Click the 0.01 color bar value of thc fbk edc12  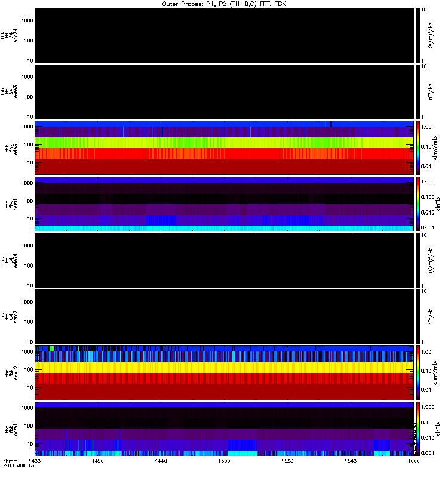coord(426,390)
